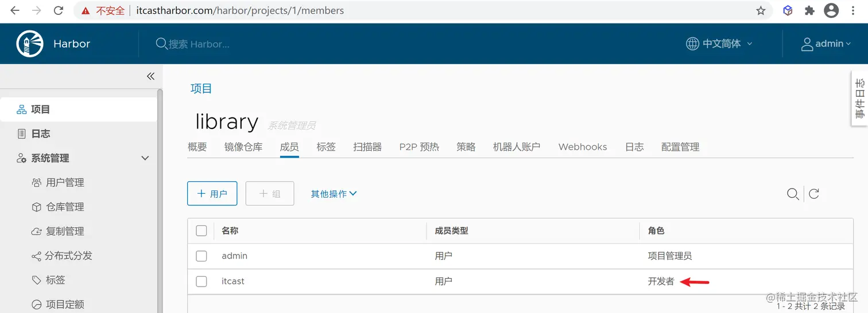Tick the itcast member checkbox
This screenshot has height=313, width=868.
201,281
